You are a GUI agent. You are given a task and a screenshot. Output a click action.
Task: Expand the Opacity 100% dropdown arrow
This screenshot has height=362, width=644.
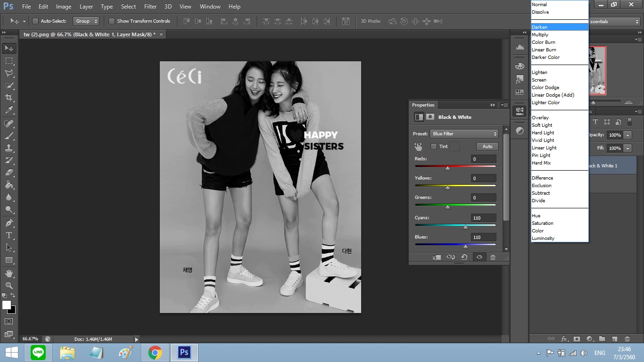coord(627,135)
